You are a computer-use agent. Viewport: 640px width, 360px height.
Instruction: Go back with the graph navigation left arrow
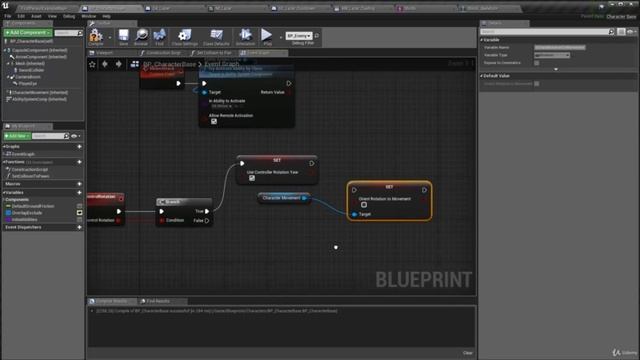coord(105,64)
